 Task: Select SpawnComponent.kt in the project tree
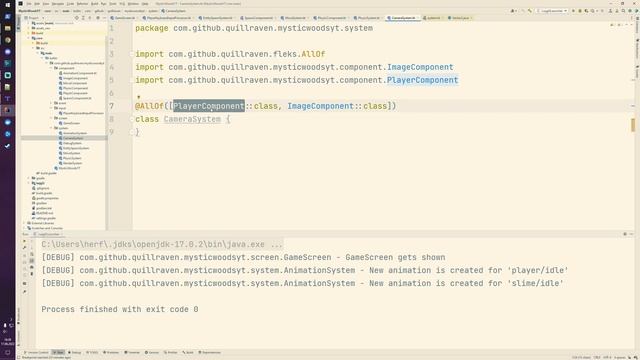tap(75, 98)
